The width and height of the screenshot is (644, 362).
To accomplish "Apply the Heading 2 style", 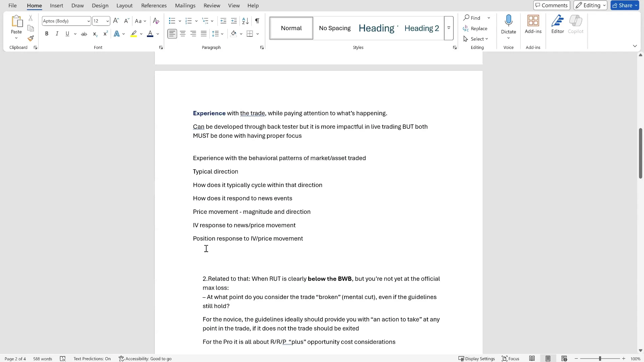I will click(422, 28).
